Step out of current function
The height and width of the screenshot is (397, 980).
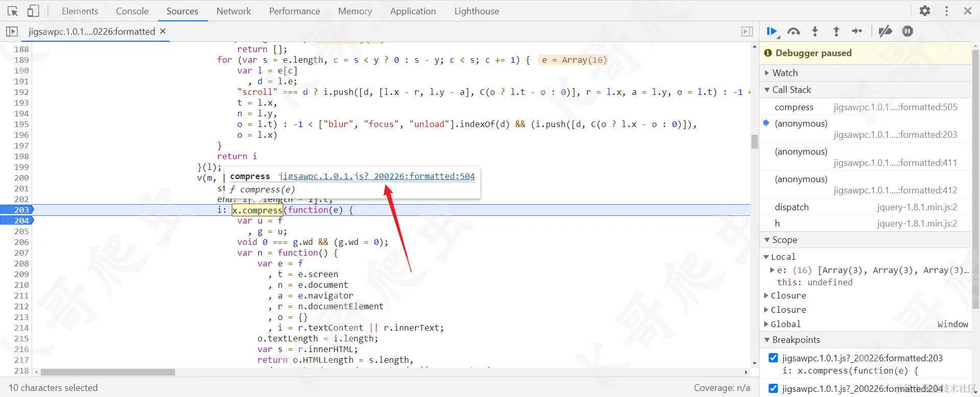tap(836, 32)
